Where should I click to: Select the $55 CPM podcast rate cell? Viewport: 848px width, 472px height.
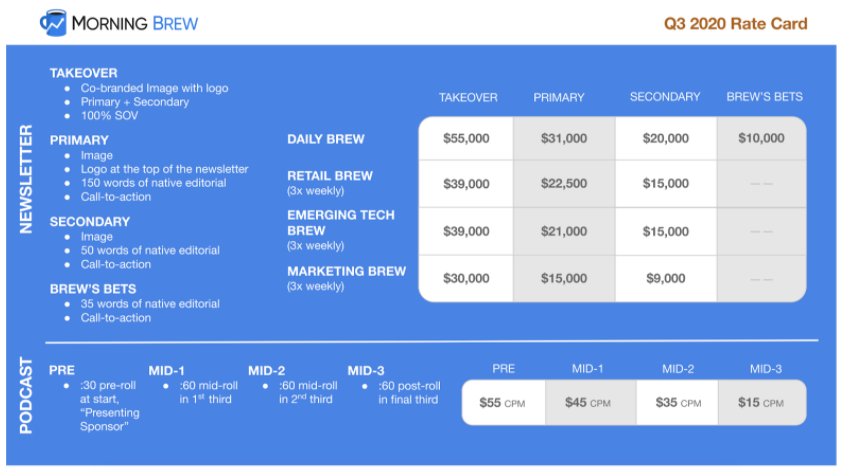point(503,403)
